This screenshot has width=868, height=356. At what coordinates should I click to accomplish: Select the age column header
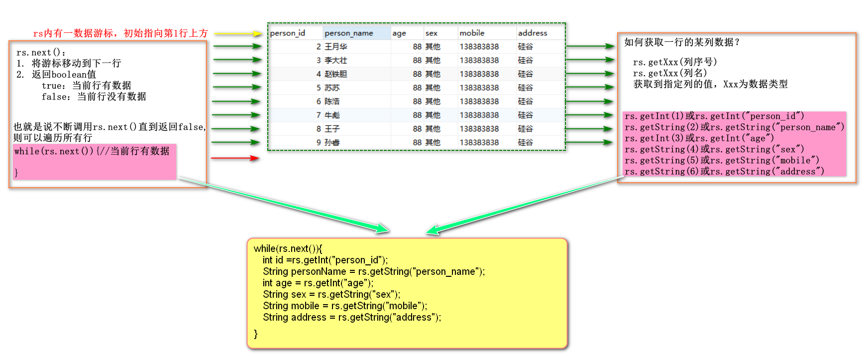coord(407,33)
